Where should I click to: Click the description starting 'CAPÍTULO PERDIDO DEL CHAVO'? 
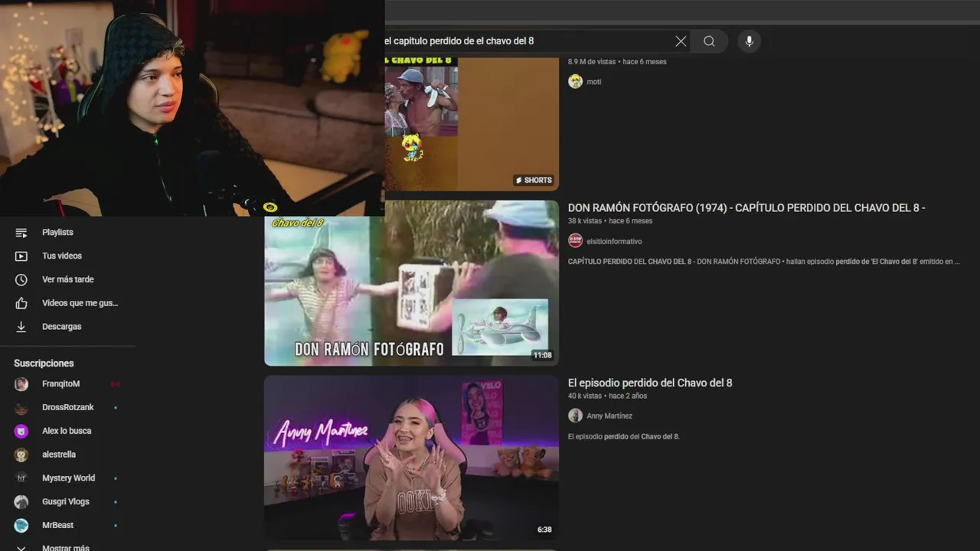(763, 262)
